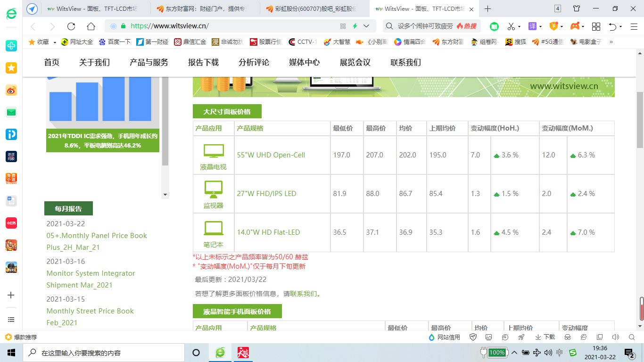Viewport: 644px width, 362px height.
Task: Open the yellow star favorites sidebar icon
Action: (11, 68)
